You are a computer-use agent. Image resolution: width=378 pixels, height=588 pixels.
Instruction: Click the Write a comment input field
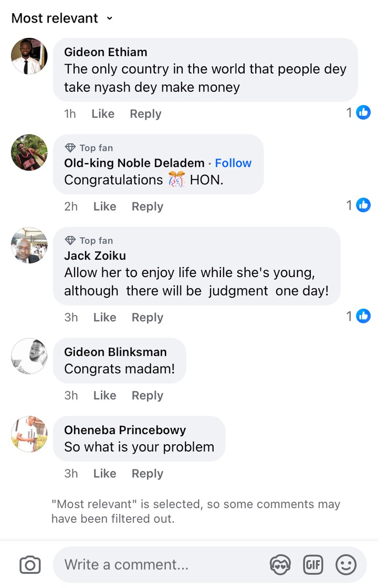click(157, 565)
